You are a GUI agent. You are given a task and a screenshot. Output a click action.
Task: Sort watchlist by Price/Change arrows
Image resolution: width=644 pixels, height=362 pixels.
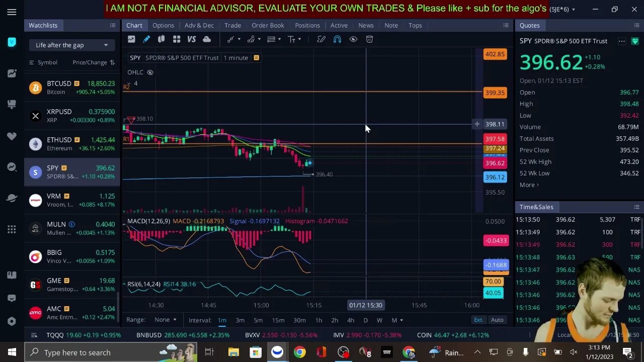[x=112, y=62]
